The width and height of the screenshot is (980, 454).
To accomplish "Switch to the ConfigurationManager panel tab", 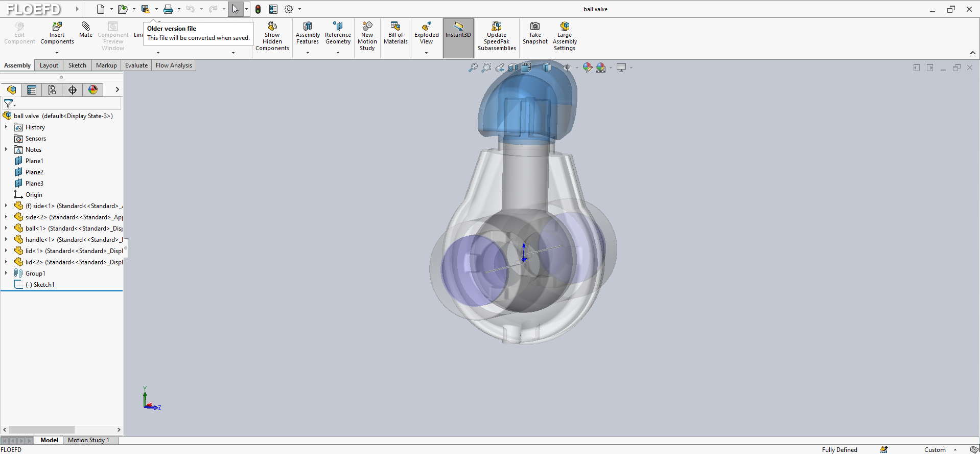I will [x=52, y=90].
